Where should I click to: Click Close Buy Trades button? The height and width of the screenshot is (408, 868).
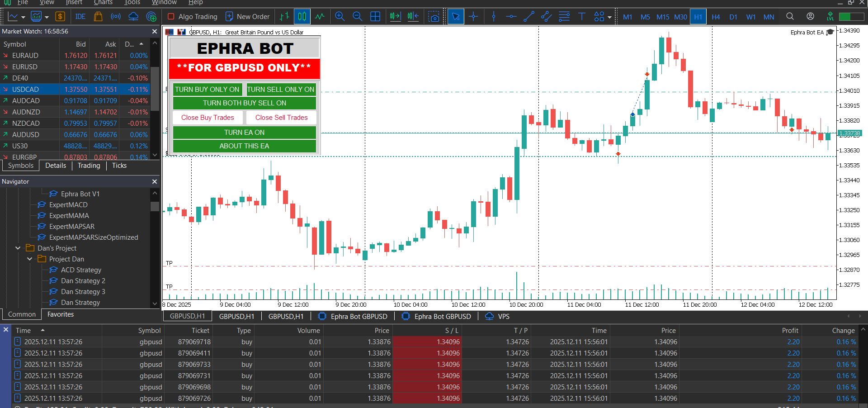208,118
